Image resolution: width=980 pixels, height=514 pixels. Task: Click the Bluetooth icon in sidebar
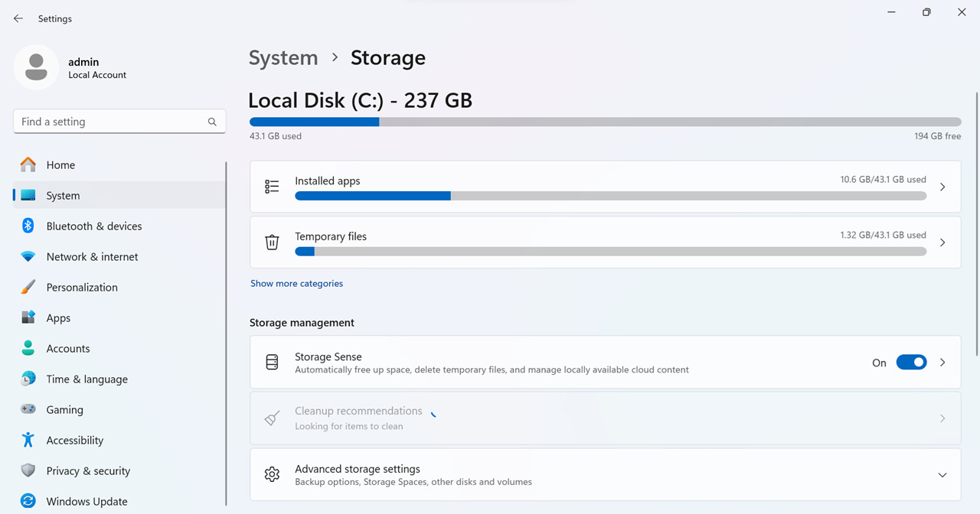[x=28, y=226]
